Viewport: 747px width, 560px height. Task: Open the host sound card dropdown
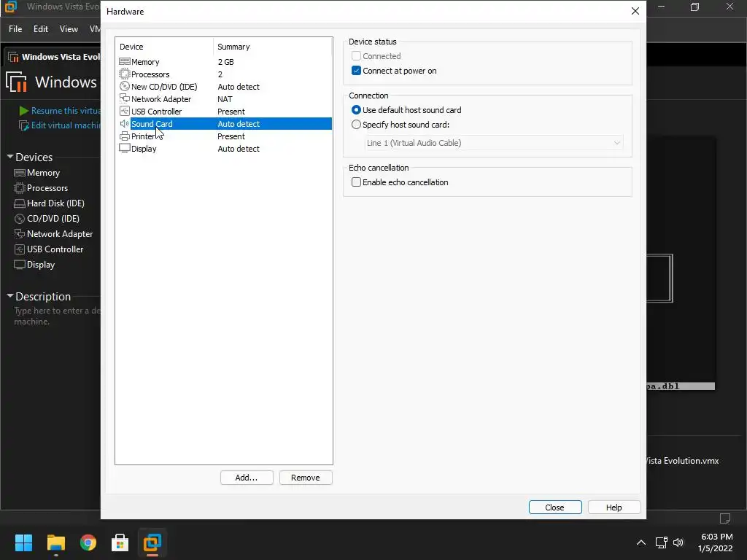(x=494, y=143)
